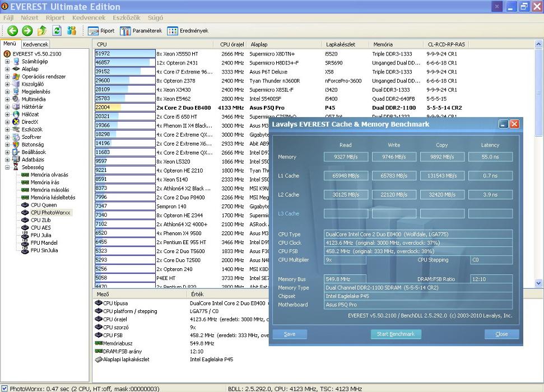The width and height of the screenshot is (544, 392).
Task: Select Memória írás benchmark
Action: pos(45,183)
